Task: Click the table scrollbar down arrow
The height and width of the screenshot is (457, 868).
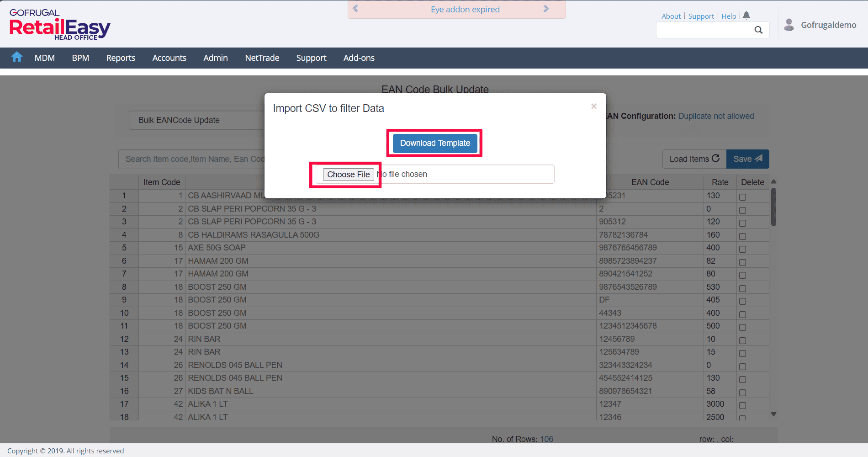Action: [773, 414]
